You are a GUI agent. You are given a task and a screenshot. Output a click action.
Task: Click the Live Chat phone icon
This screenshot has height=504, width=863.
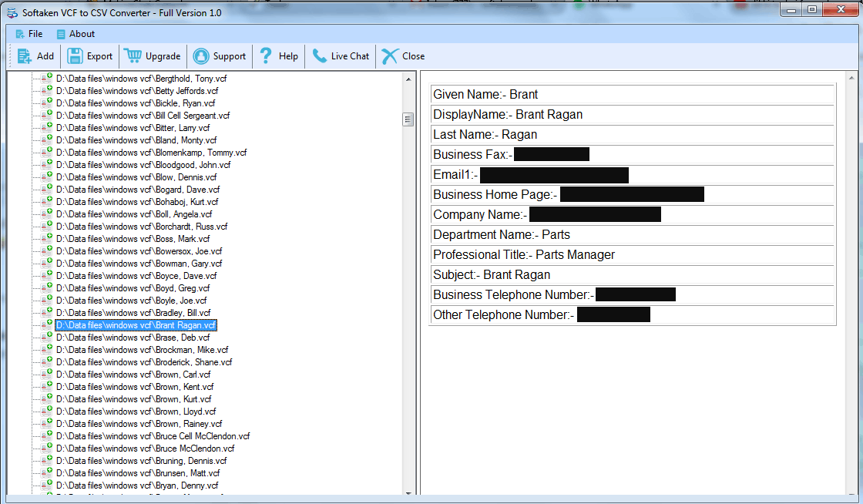319,55
